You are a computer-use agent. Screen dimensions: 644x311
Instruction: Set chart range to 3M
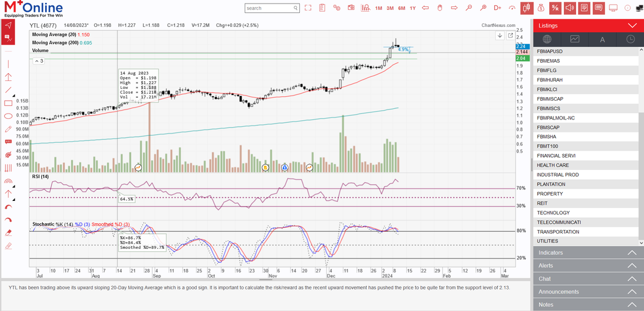[390, 8]
